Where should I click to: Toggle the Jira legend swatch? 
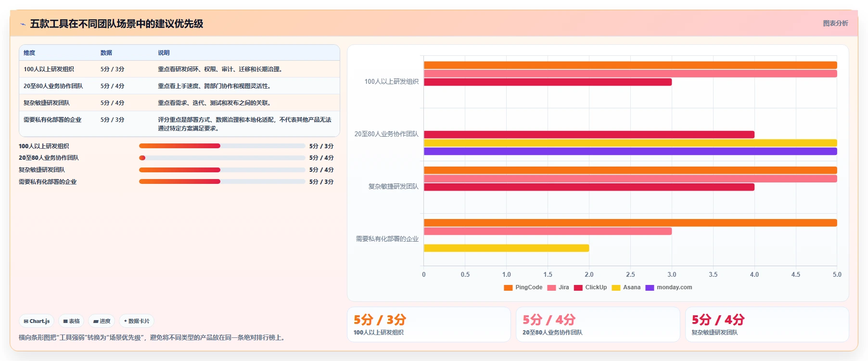click(551, 288)
